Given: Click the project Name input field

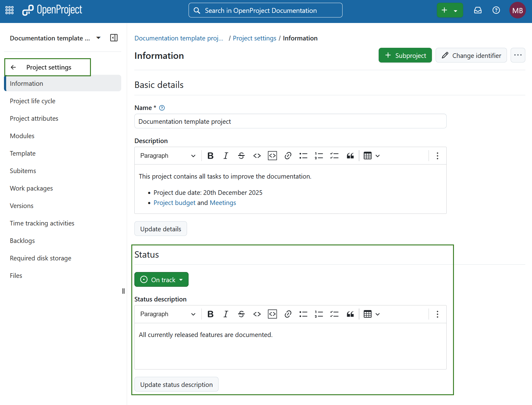Looking at the screenshot, I should click(x=290, y=121).
